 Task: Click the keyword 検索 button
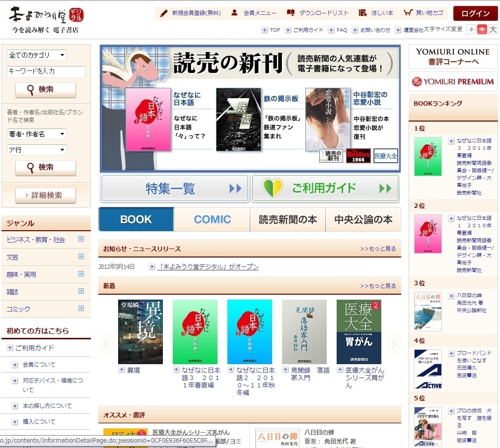(x=46, y=90)
